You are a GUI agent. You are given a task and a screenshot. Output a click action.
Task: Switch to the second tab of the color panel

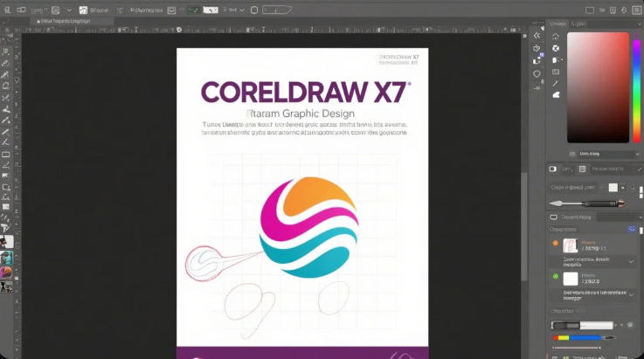point(578,24)
